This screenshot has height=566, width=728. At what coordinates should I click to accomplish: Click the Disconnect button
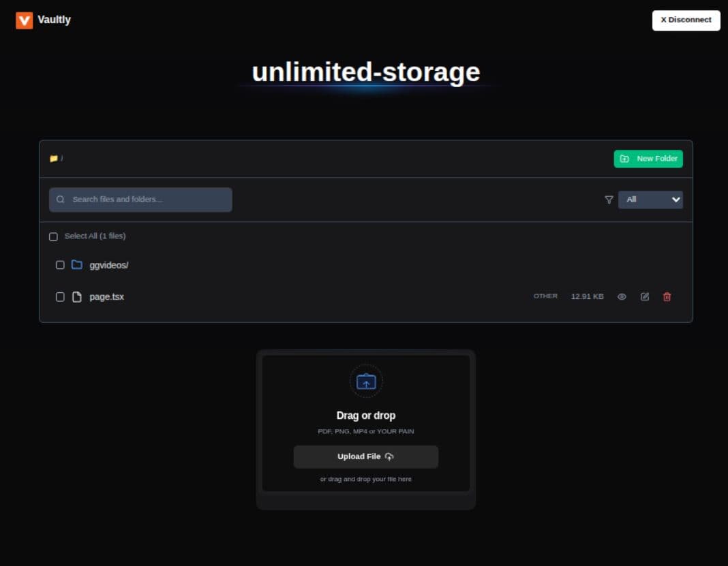[x=686, y=20]
